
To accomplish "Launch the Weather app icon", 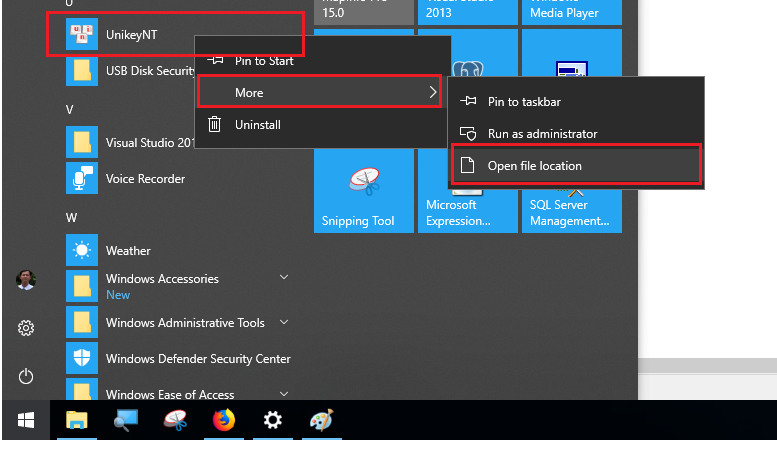I will point(82,250).
